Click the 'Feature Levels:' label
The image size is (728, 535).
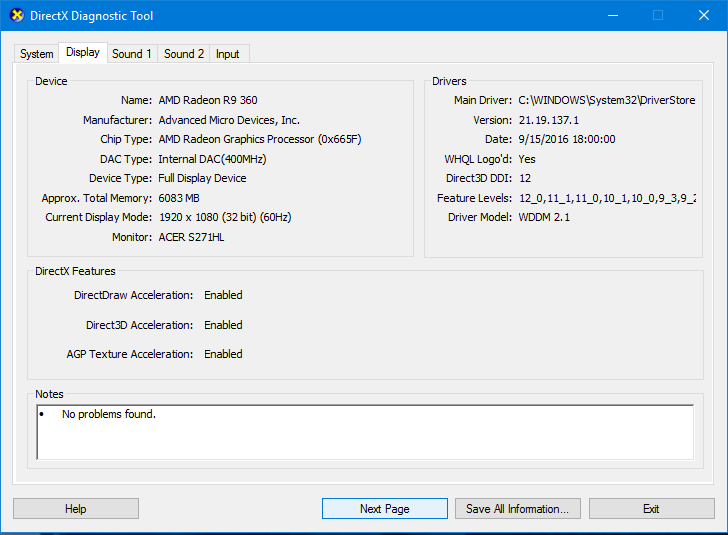[x=474, y=198]
